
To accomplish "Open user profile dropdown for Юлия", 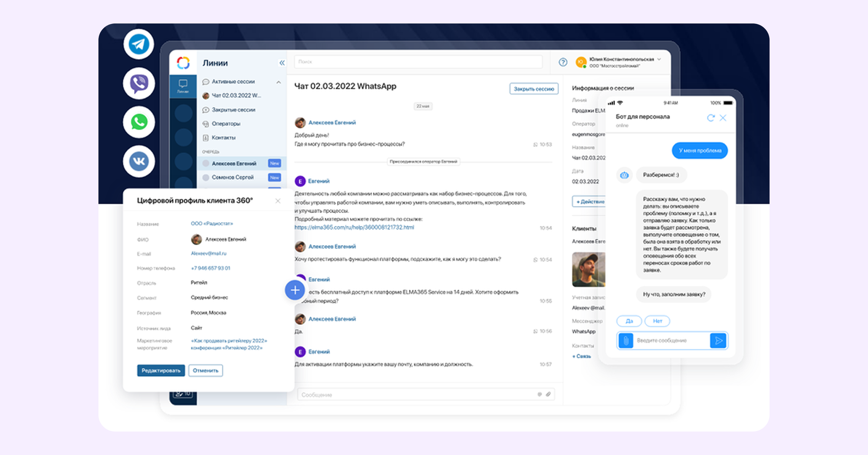I will pos(659,59).
